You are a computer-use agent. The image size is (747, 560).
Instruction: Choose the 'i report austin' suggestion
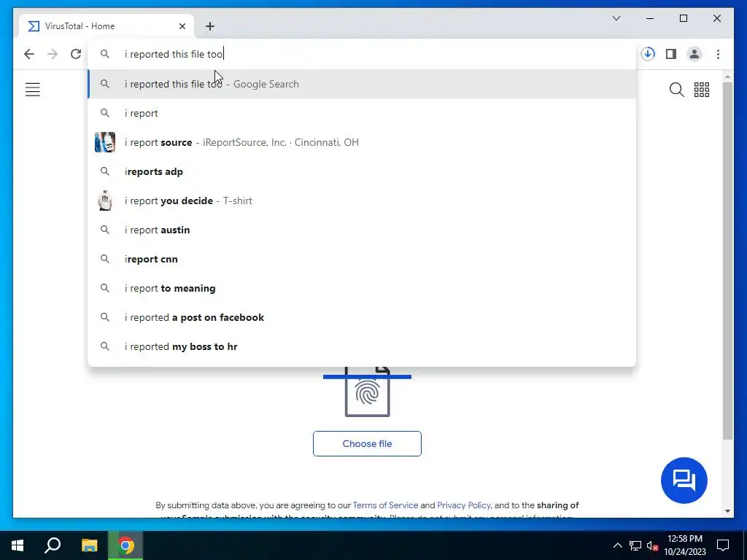(x=362, y=230)
